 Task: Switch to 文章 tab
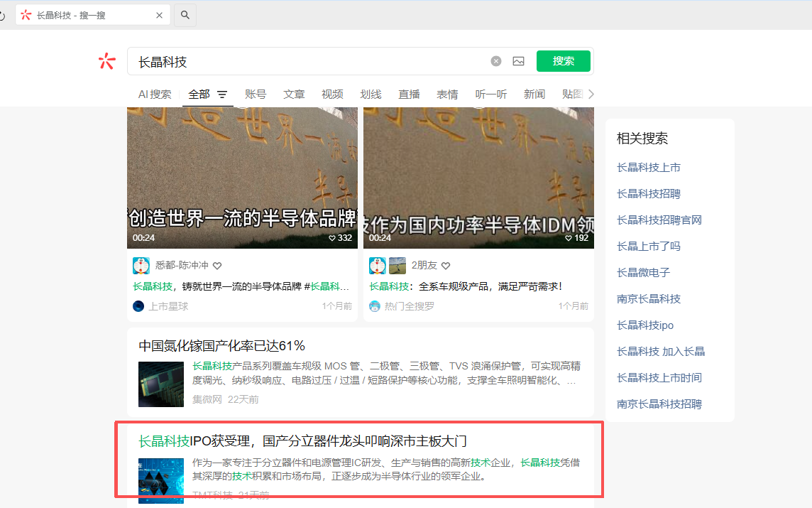click(x=294, y=94)
